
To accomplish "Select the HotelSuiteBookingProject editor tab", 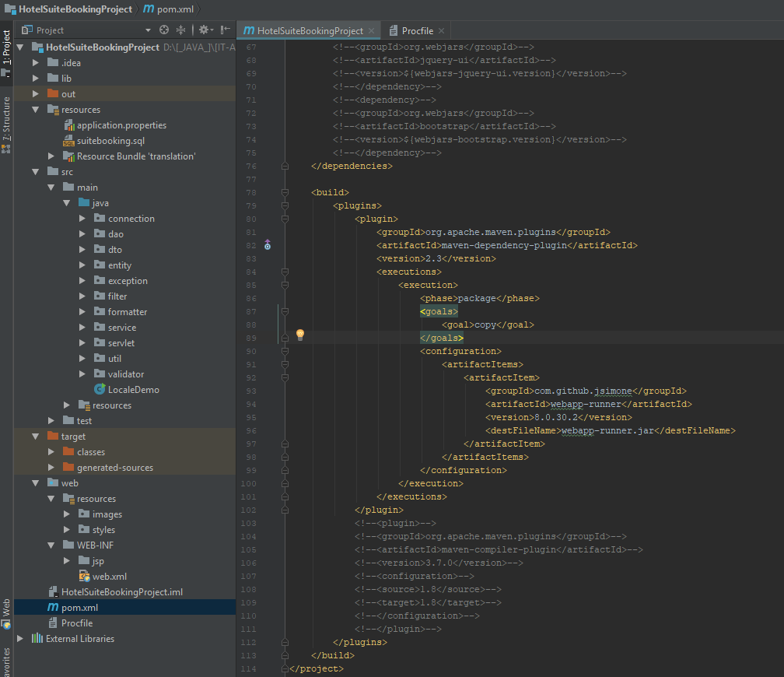I will (310, 31).
